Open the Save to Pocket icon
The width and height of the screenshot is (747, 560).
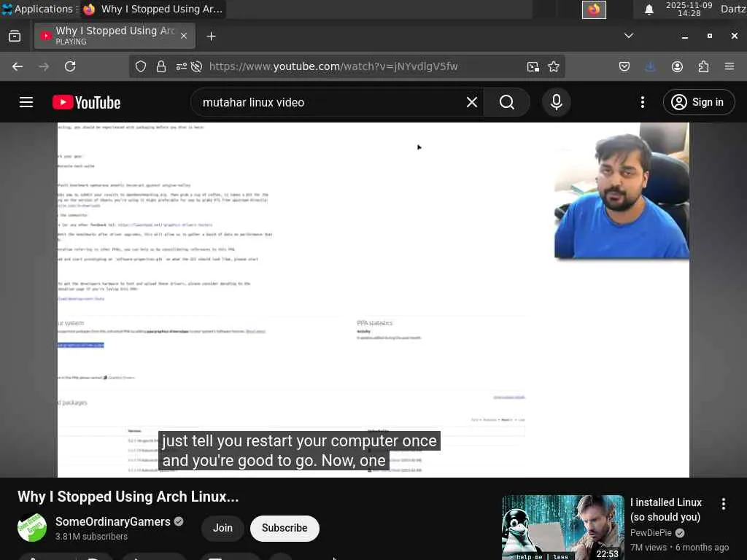[624, 66]
